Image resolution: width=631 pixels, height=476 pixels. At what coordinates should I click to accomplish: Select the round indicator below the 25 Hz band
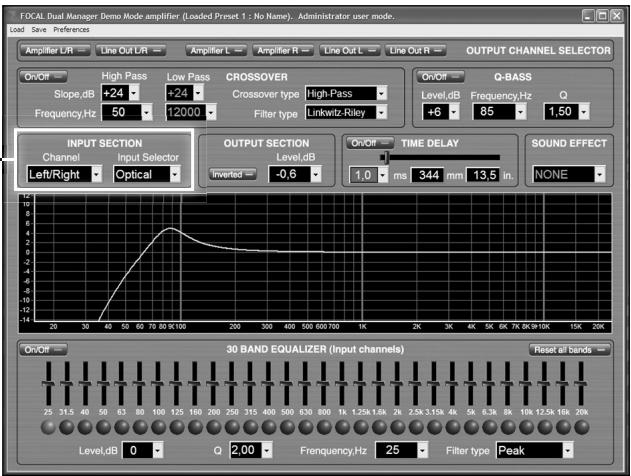(48, 427)
